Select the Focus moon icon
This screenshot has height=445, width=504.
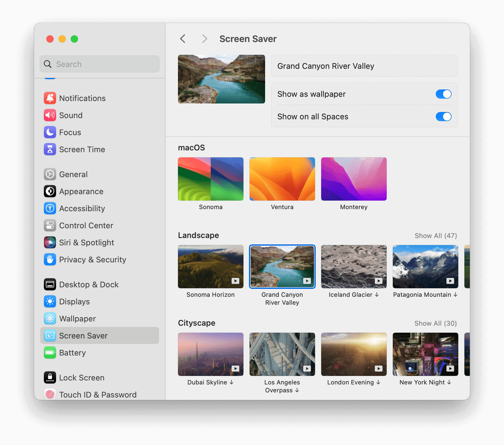pyautogui.click(x=50, y=132)
